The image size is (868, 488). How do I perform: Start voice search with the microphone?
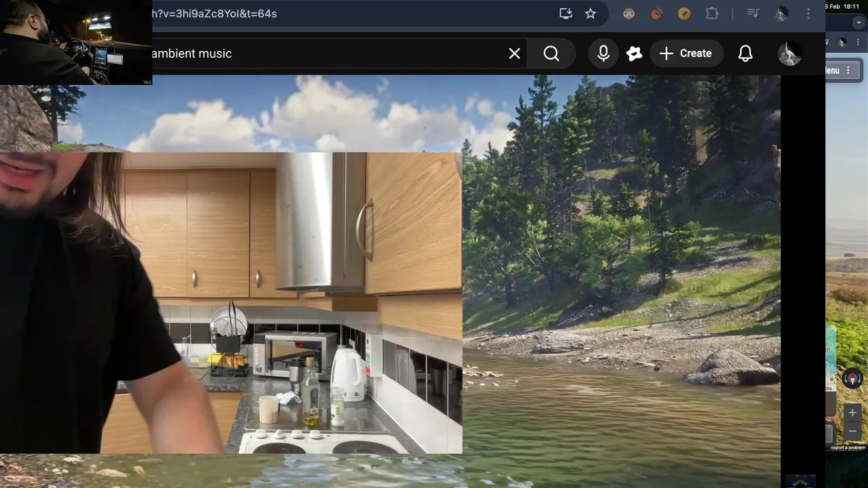click(604, 54)
